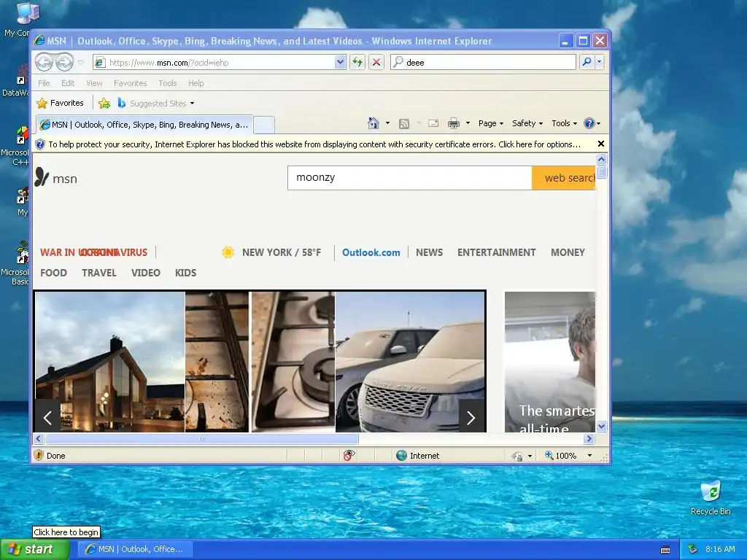Viewport: 747px width, 560px height.
Task: Open the KIDS navigation link
Action: [x=185, y=273]
